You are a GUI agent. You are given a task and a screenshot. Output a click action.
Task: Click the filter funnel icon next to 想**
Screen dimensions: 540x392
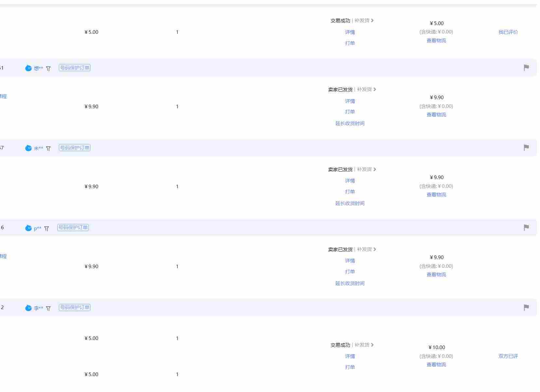pyautogui.click(x=48, y=69)
